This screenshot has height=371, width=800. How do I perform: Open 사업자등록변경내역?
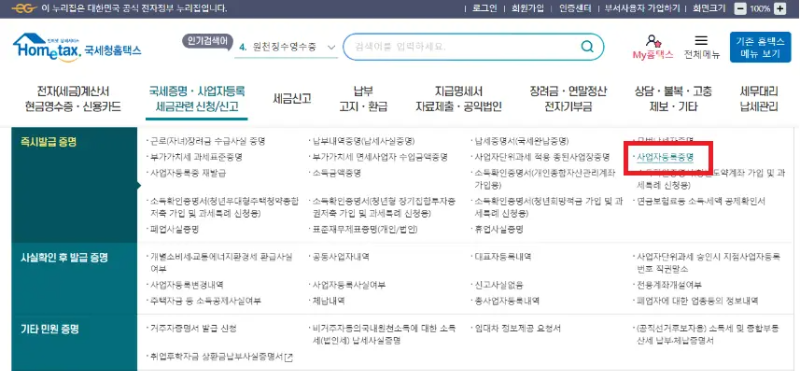pyautogui.click(x=186, y=285)
